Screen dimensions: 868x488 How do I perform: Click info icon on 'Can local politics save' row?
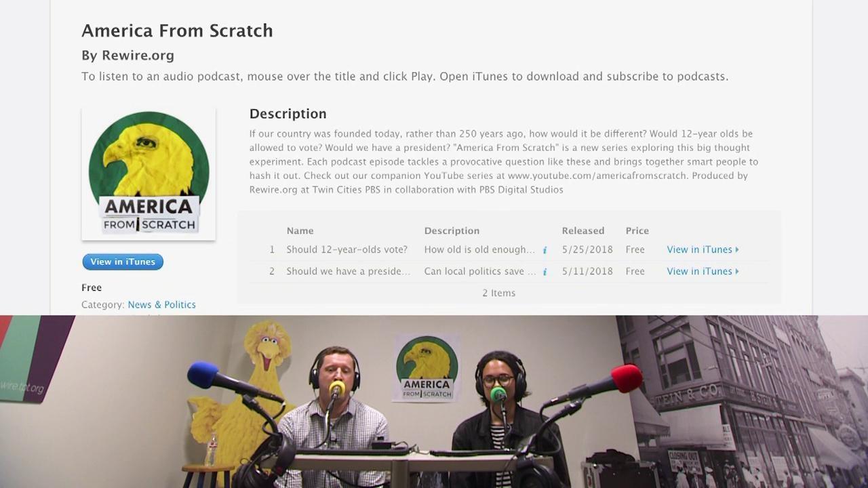click(545, 272)
